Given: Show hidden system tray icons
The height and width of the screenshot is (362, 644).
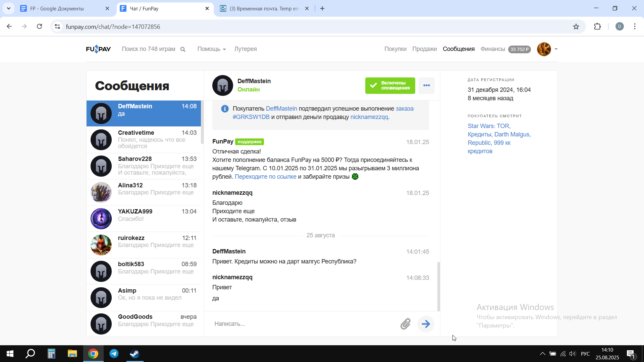Looking at the screenshot, I should point(542,354).
